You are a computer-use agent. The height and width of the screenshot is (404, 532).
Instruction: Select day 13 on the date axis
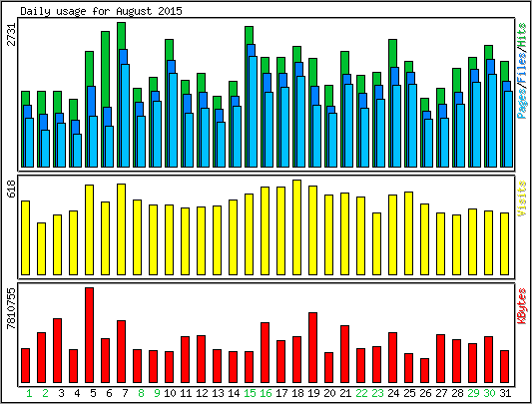pos(218,393)
